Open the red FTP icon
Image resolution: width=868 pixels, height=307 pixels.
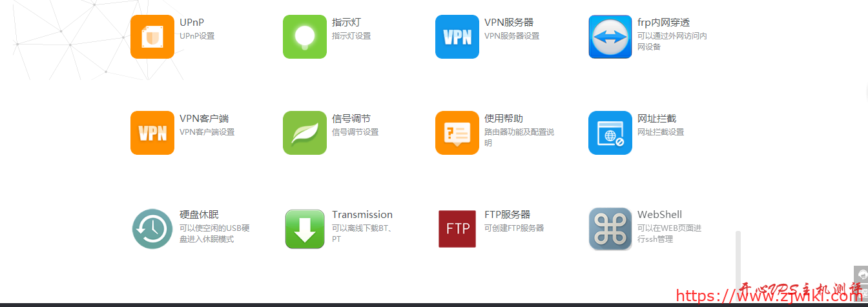457,229
